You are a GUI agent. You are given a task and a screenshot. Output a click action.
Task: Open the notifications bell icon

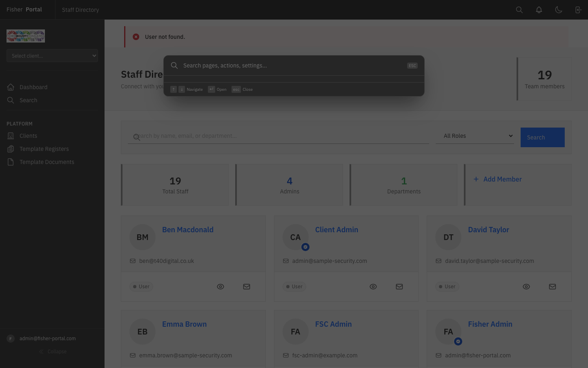coord(539,9)
